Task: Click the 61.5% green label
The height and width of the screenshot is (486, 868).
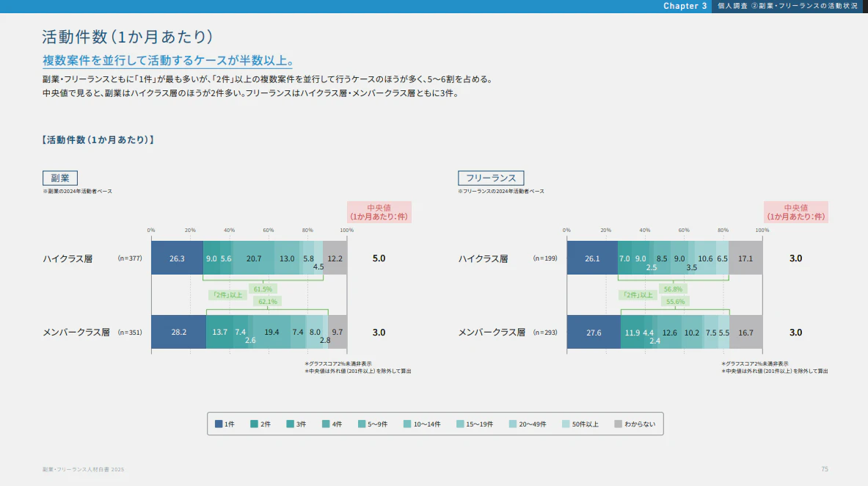Action: tap(263, 289)
